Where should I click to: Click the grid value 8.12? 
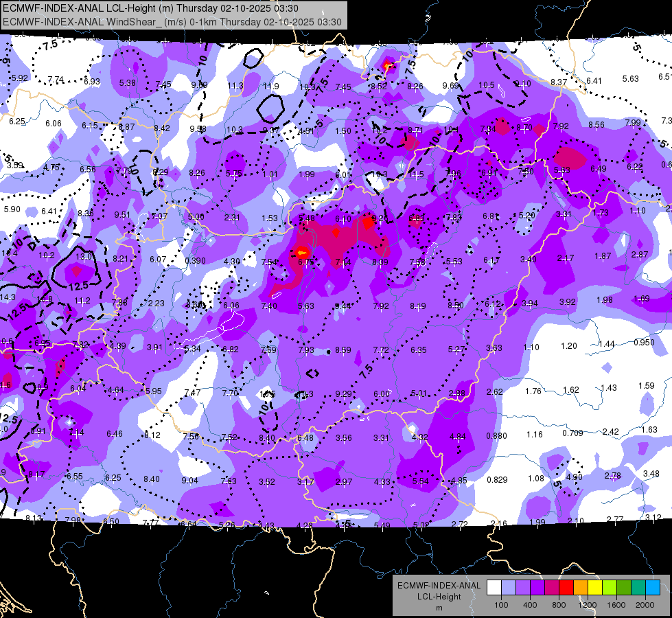pyautogui.click(x=152, y=435)
